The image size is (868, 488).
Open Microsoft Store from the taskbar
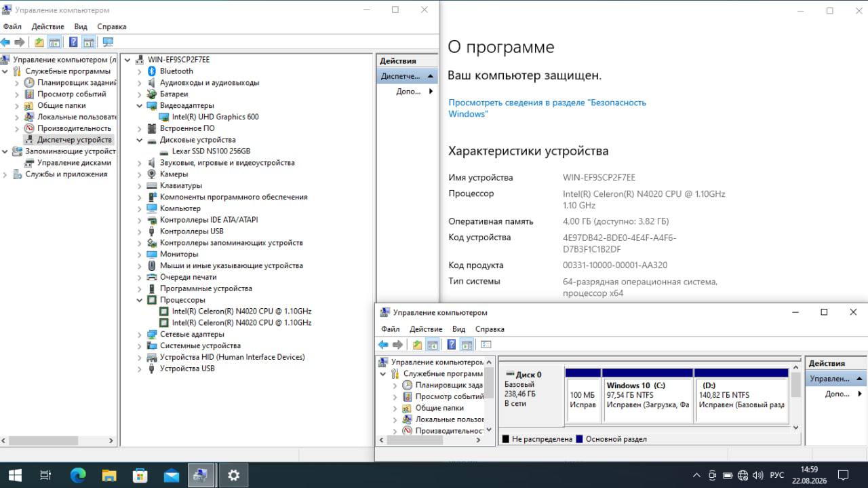[140, 475]
